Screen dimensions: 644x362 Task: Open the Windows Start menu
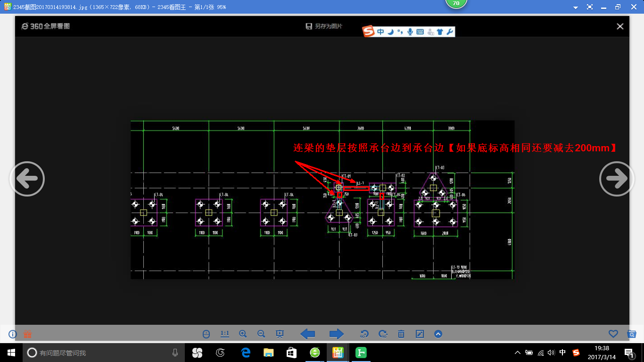(x=11, y=353)
